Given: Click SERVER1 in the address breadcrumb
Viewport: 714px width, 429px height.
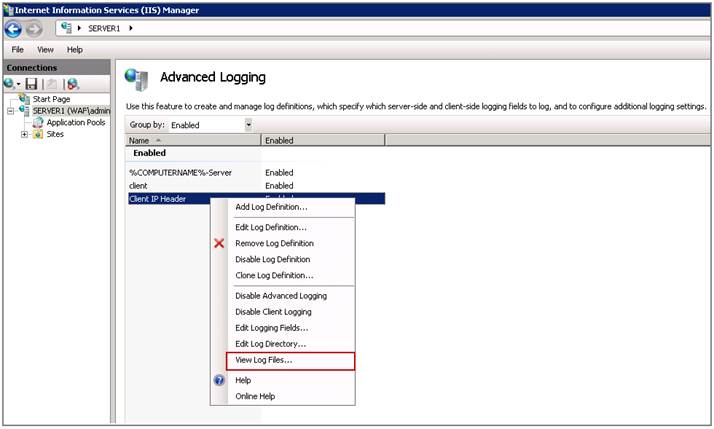Looking at the screenshot, I should click(104, 28).
